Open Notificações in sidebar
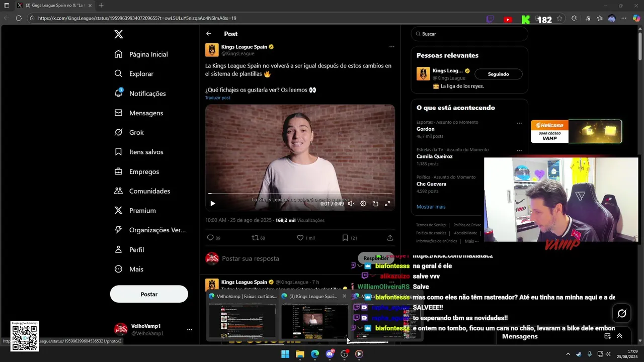Screen dimensions: 644x362 coord(140,94)
